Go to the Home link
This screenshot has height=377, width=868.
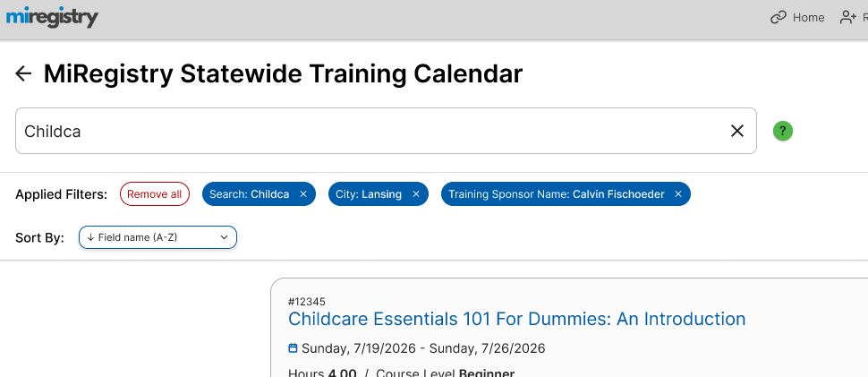point(797,17)
